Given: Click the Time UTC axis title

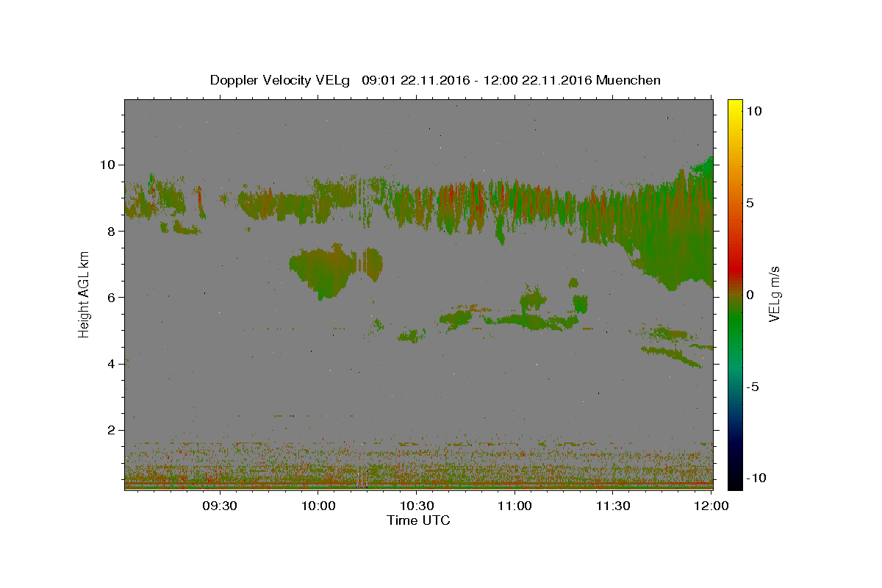Looking at the screenshot, I should (x=418, y=520).
